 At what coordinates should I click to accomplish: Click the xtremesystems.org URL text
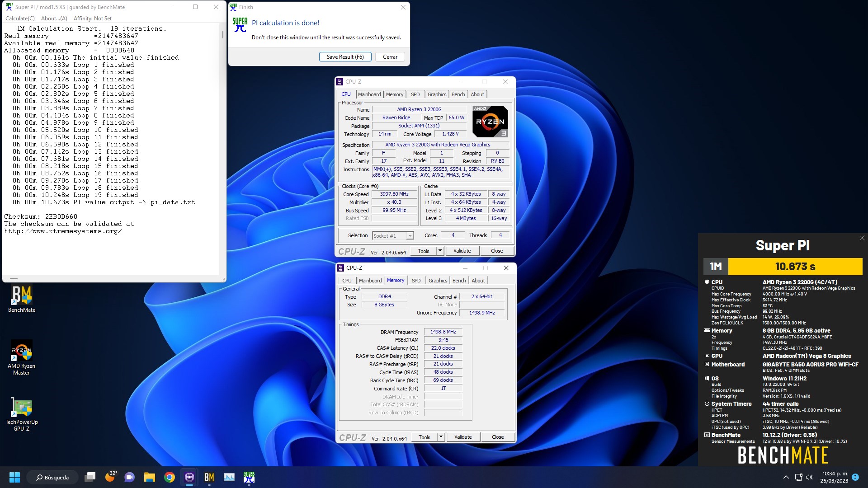(x=63, y=231)
